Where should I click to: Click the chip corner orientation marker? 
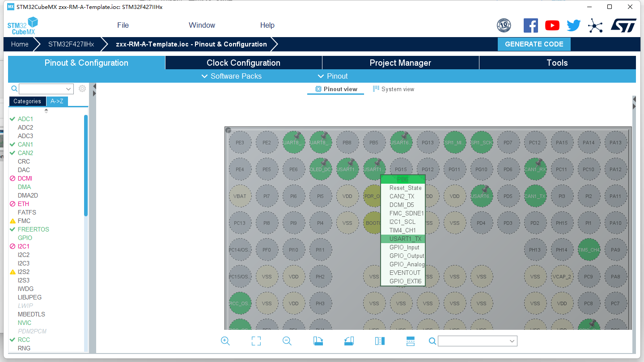pos(228,130)
